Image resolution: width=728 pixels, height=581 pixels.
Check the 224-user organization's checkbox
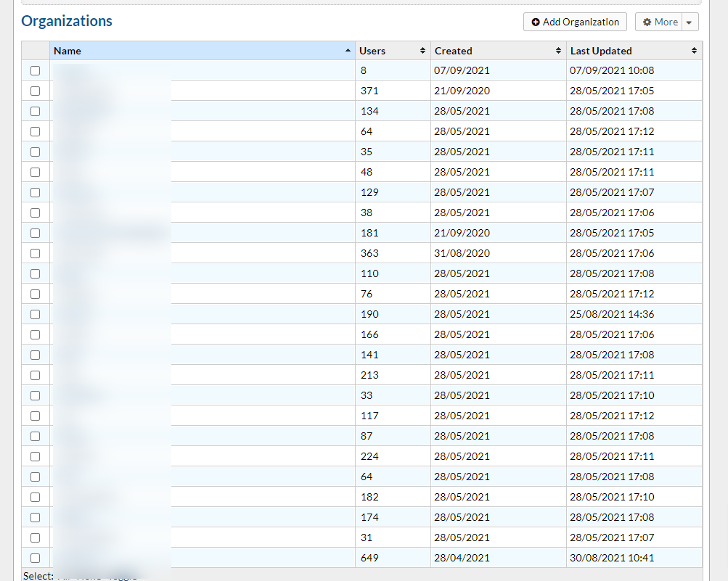[x=35, y=457]
